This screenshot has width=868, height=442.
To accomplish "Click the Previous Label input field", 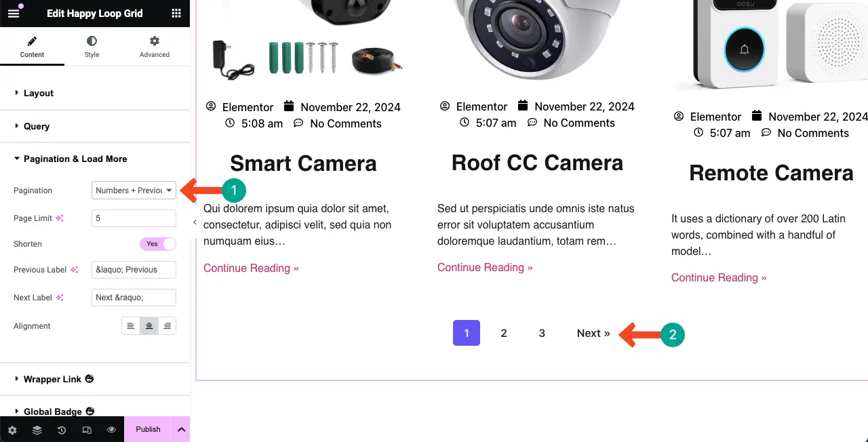I will 134,270.
